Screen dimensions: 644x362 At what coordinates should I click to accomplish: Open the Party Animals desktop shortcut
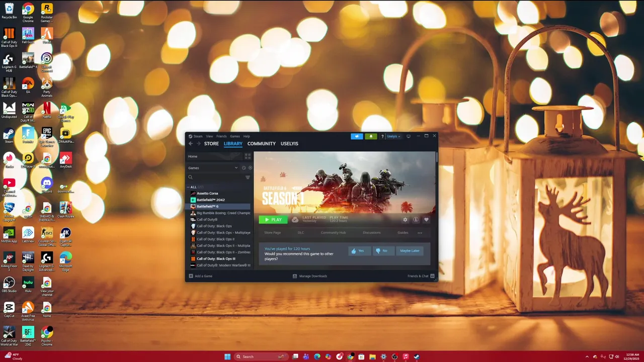click(46, 87)
